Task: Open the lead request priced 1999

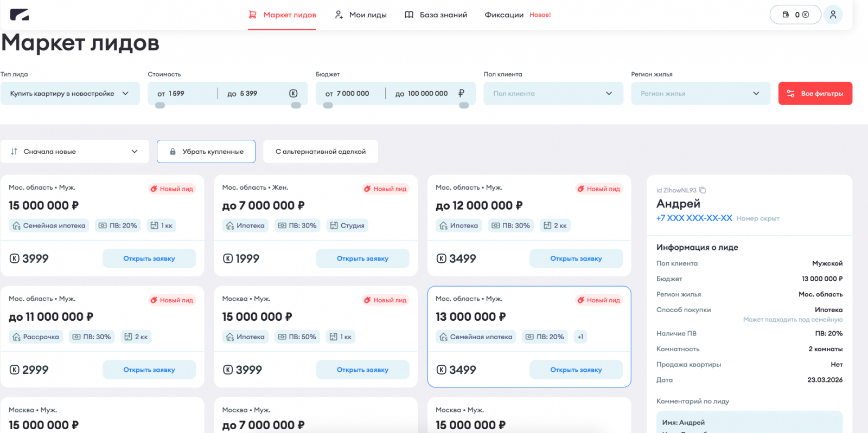Action: tap(362, 258)
